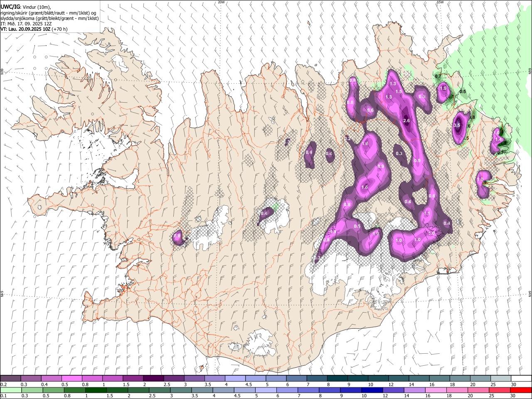The width and height of the screenshot is (532, 399).
Task: Pick the pink lower legend swatch labeled 16
Action: coord(436,390)
